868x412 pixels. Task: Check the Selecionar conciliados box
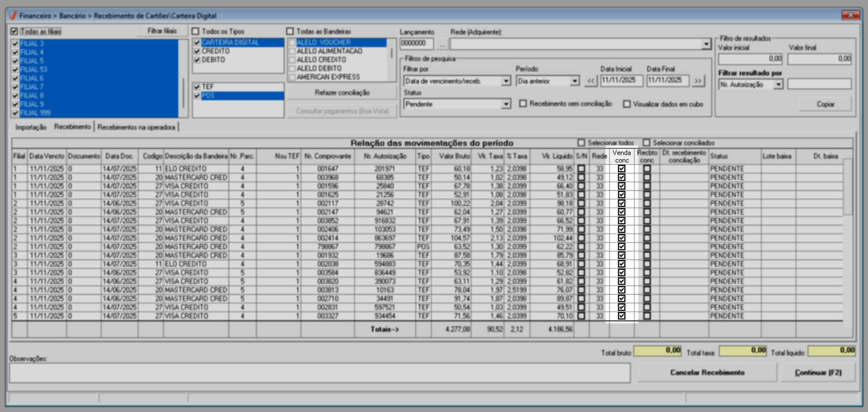[x=646, y=143]
